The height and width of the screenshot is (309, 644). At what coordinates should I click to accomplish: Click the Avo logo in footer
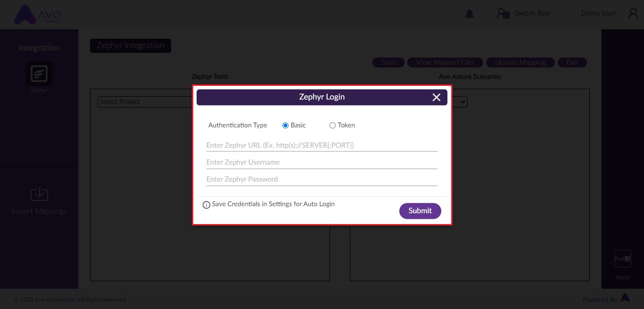(x=625, y=298)
